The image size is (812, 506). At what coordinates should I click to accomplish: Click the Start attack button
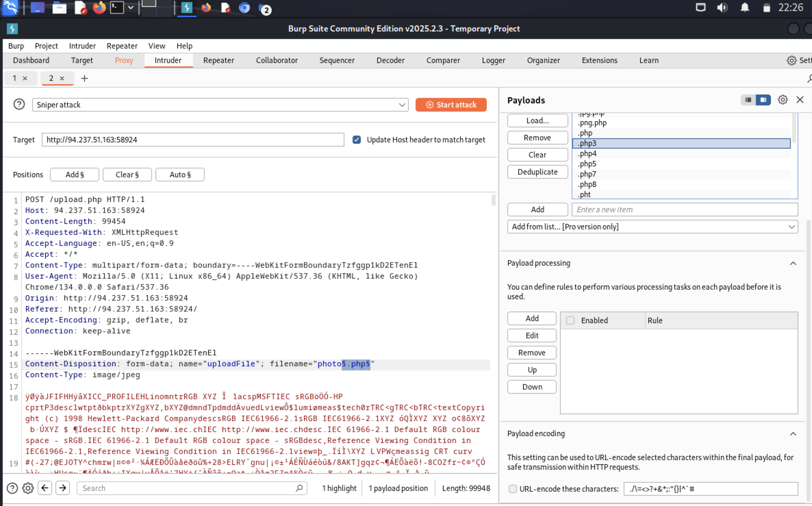point(451,105)
